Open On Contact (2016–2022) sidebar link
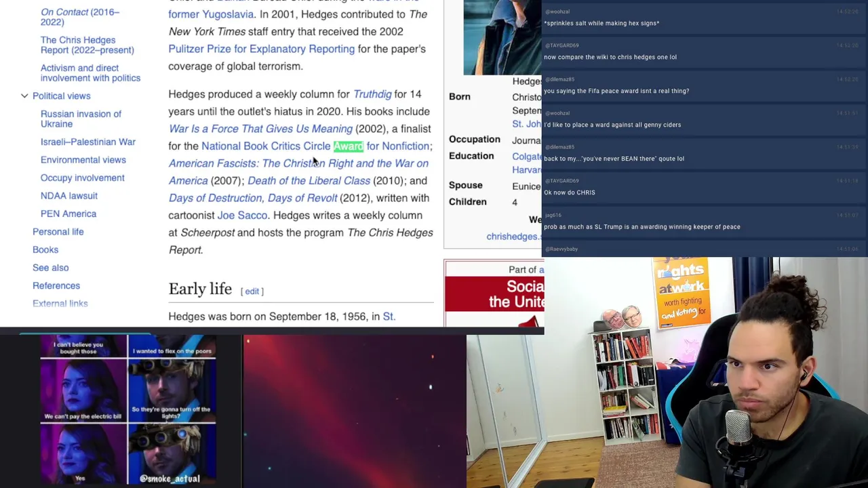This screenshot has width=868, height=488. click(79, 17)
